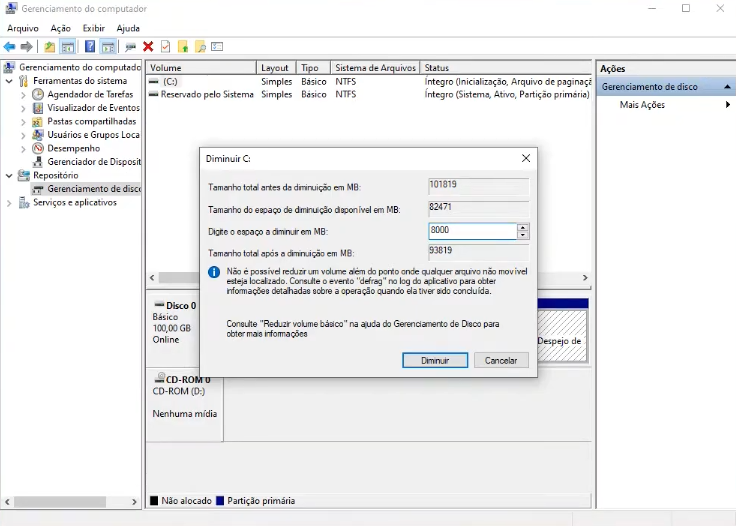Expand the Pastas compartilhadas node
This screenshot has height=526, width=736.
(x=23, y=122)
